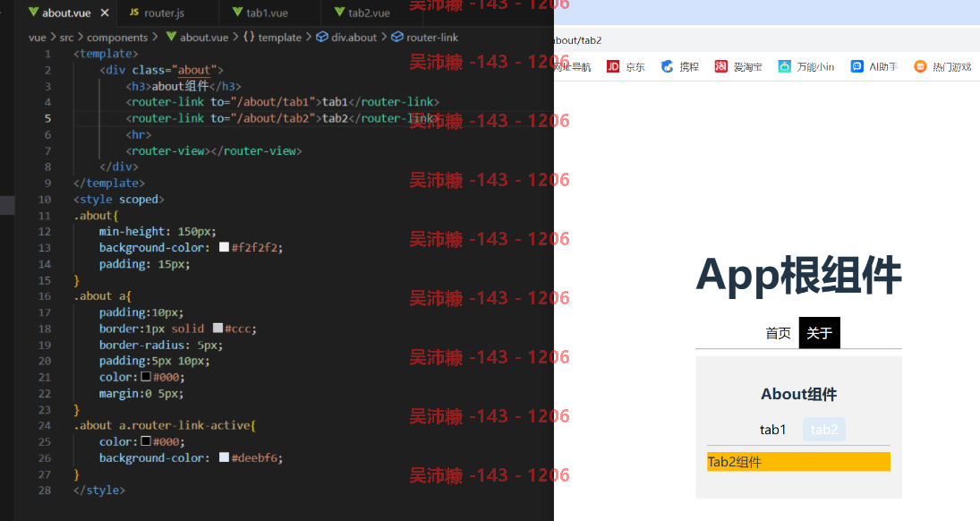Click the cube icon before div.about breadcrumb
This screenshot has width=980, height=521.
point(322,37)
